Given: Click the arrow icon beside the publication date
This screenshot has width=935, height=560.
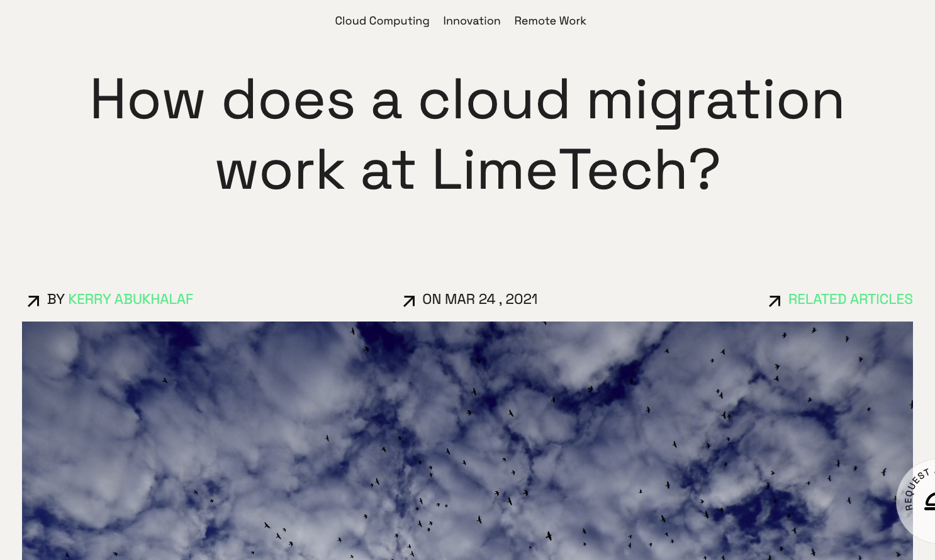Looking at the screenshot, I should point(408,301).
